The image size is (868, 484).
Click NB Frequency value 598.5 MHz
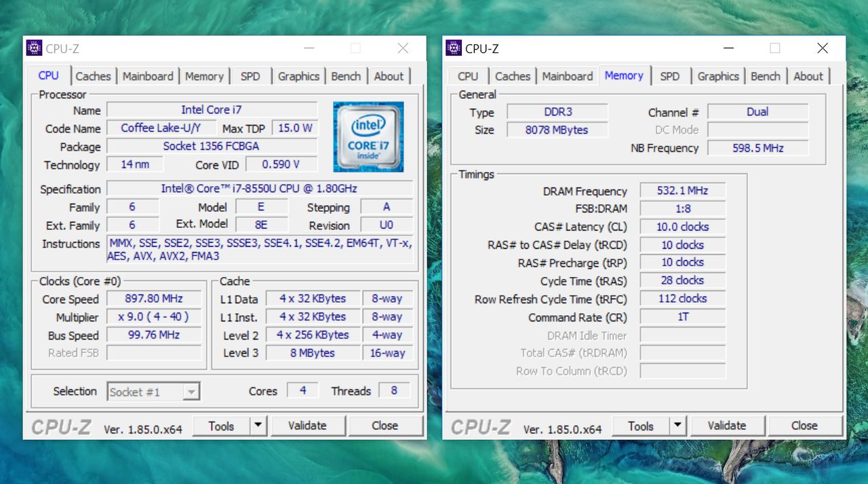tap(758, 148)
